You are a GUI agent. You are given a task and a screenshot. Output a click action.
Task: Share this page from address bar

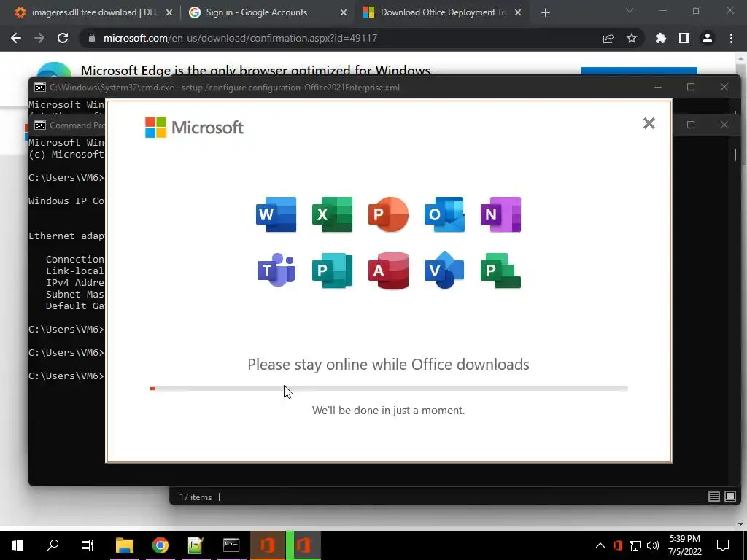pyautogui.click(x=608, y=39)
